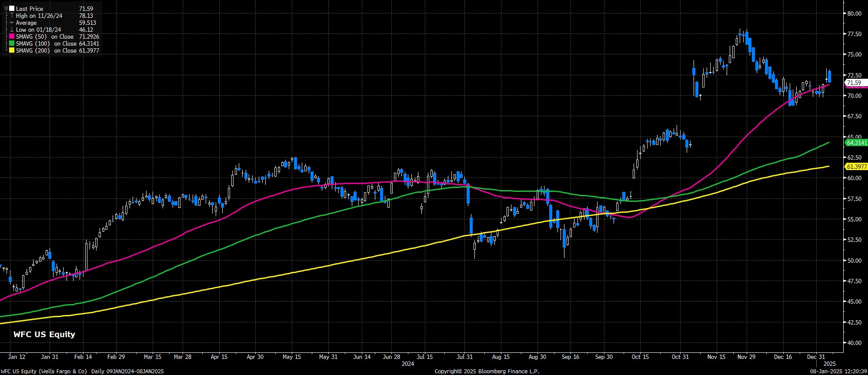The image size is (868, 375).
Task: Click the 50.00 price axis label
Action: click(x=854, y=261)
